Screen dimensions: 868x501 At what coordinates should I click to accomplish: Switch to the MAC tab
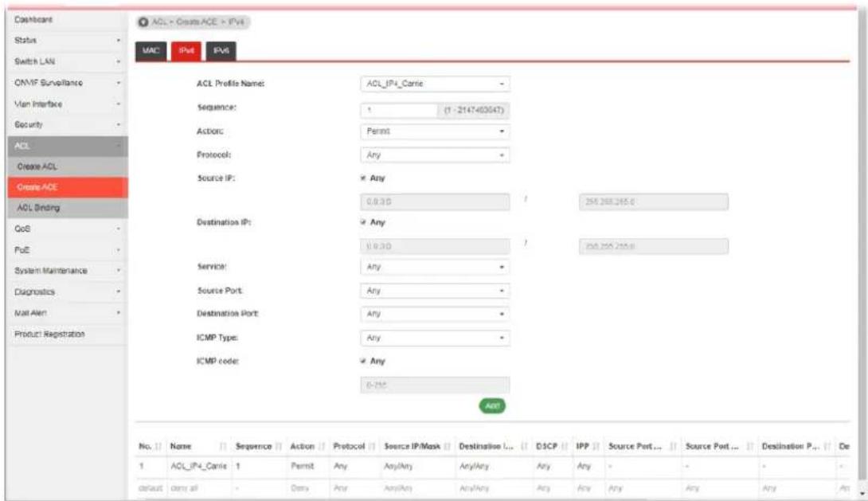pyautogui.click(x=151, y=51)
